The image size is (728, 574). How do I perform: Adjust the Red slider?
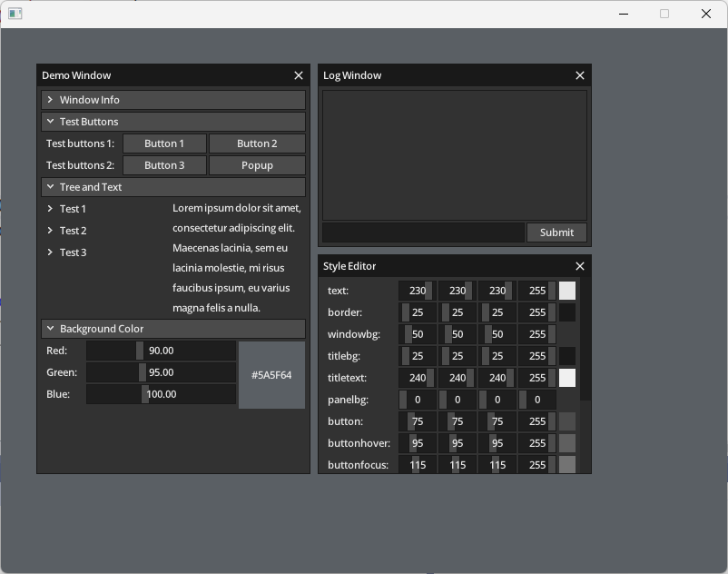point(160,350)
